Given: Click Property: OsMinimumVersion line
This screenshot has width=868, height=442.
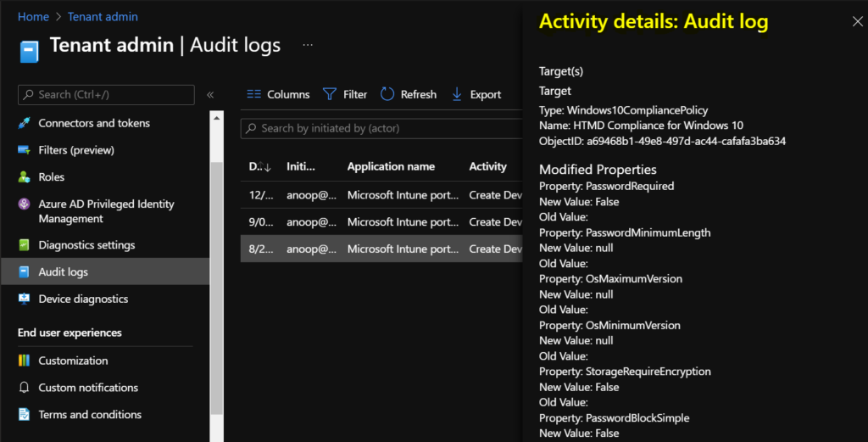Looking at the screenshot, I should (x=609, y=326).
